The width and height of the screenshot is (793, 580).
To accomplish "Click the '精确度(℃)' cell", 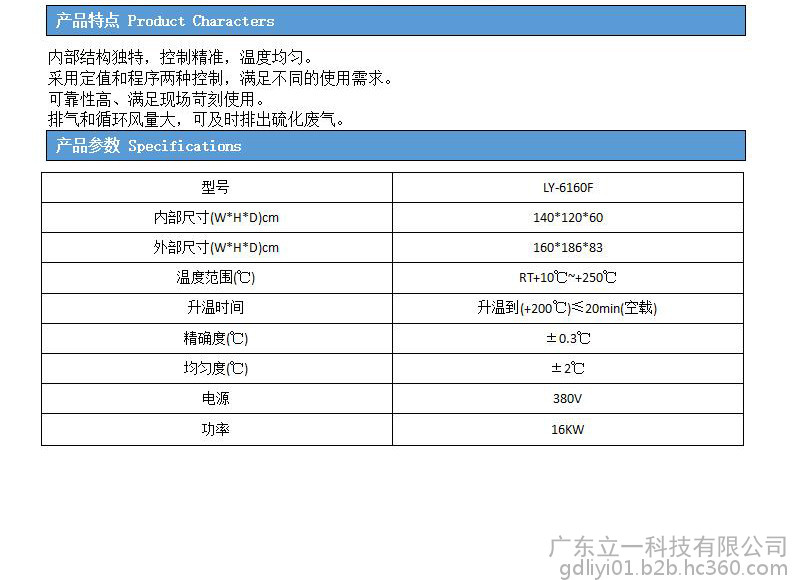I will 217,338.
